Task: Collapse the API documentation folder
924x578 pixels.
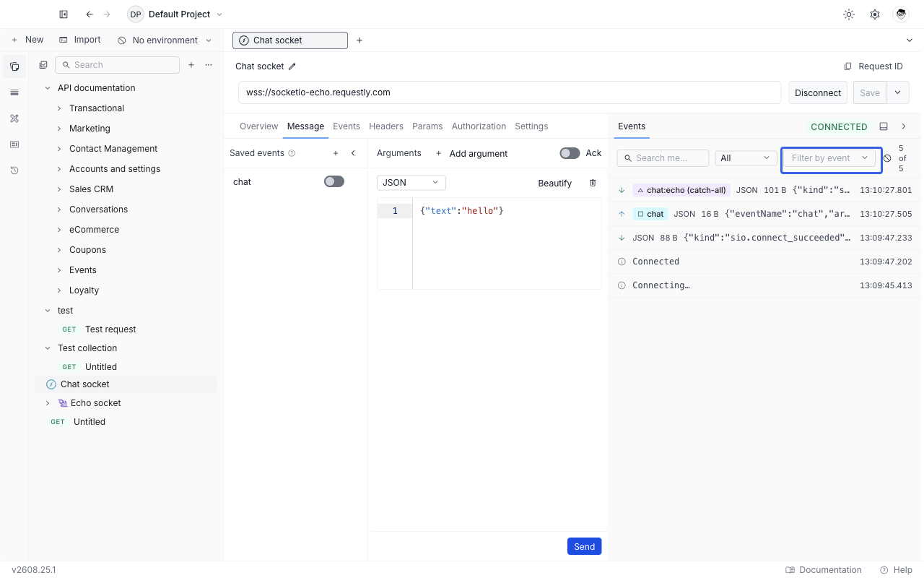Action: click(48, 88)
